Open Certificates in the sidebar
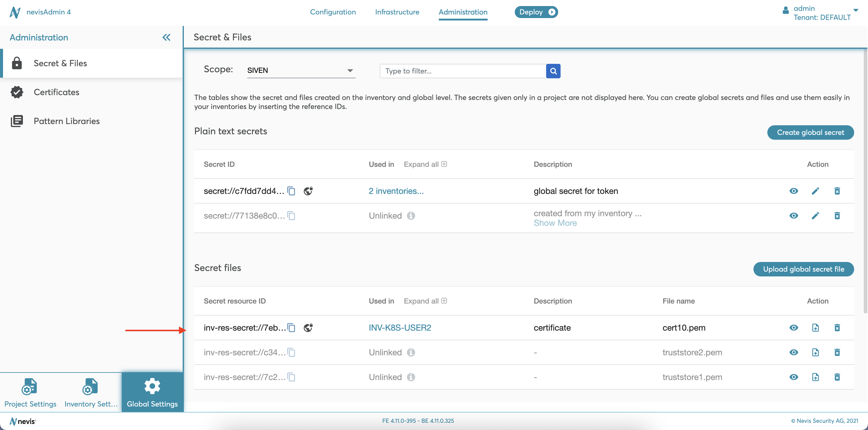The image size is (868, 430). (x=92, y=92)
